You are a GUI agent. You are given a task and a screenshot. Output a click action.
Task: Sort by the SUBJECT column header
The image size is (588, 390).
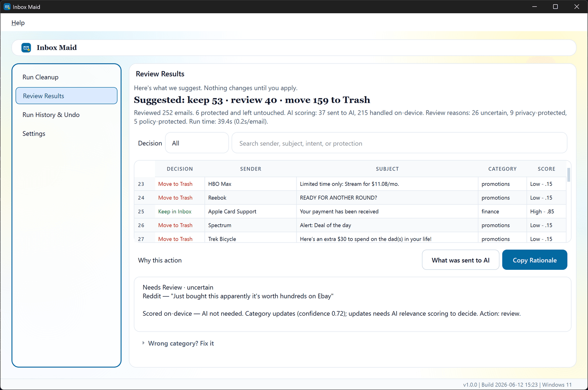tap(387, 169)
